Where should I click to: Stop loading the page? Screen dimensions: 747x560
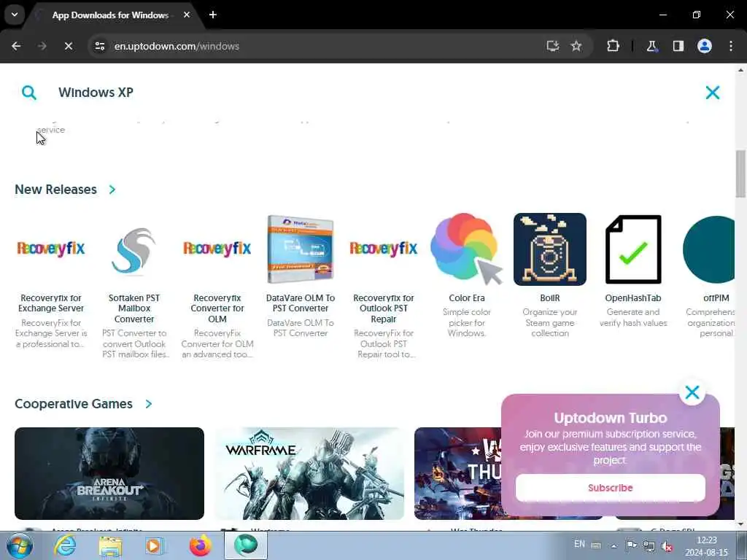coord(68,46)
